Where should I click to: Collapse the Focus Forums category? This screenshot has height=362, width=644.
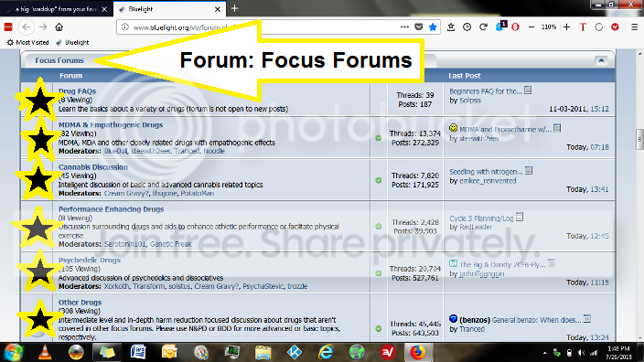tap(601, 60)
